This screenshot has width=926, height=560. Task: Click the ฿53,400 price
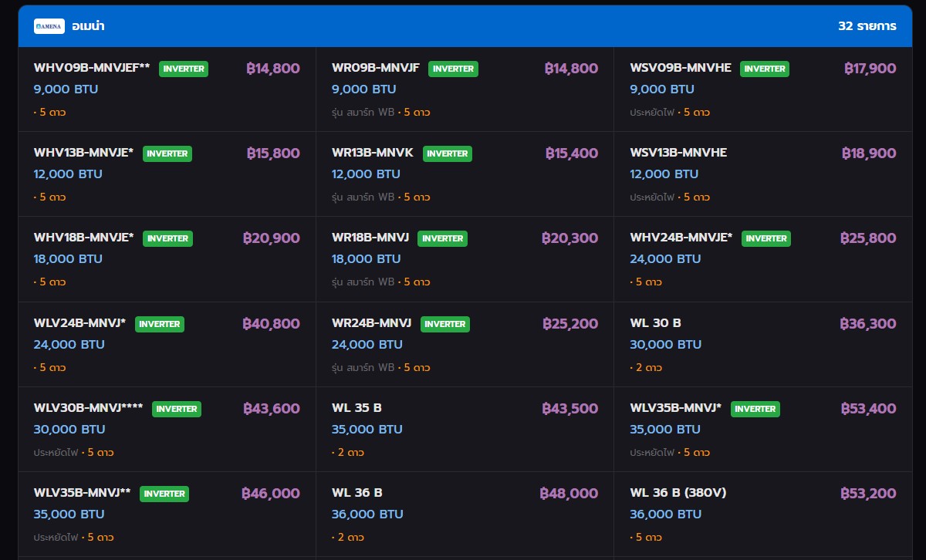coord(869,409)
